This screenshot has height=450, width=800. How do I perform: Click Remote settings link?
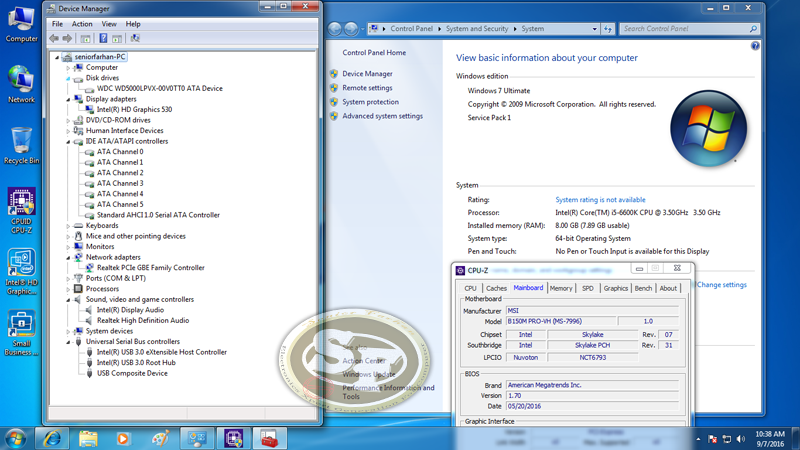pyautogui.click(x=367, y=88)
